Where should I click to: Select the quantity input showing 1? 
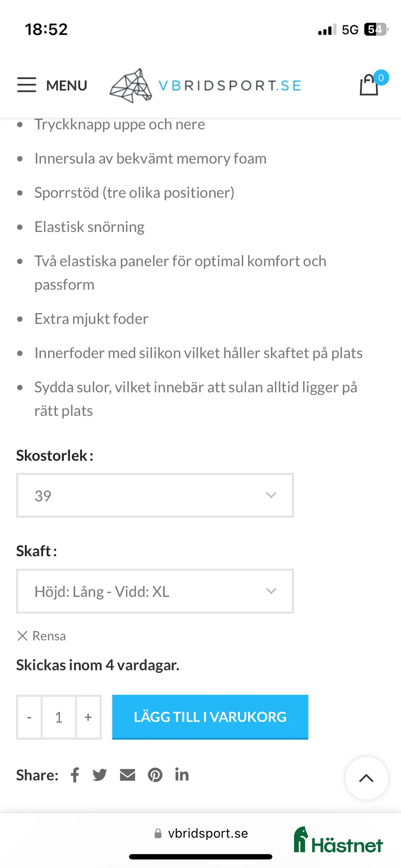[x=59, y=717]
